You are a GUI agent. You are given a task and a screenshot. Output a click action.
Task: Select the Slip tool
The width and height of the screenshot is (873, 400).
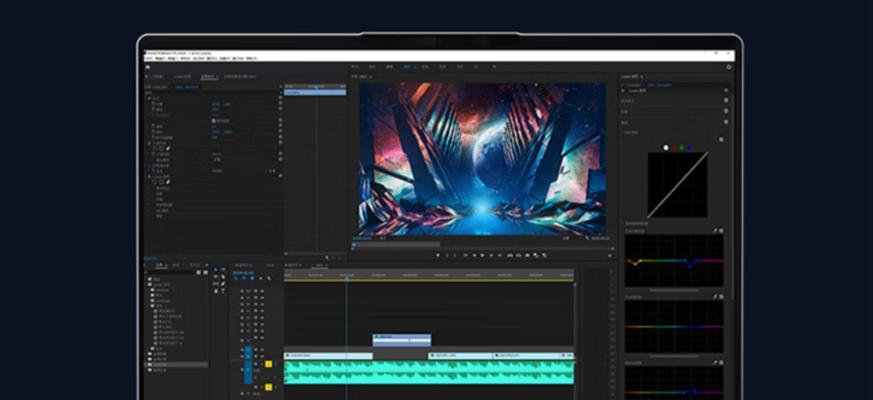pyautogui.click(x=215, y=284)
